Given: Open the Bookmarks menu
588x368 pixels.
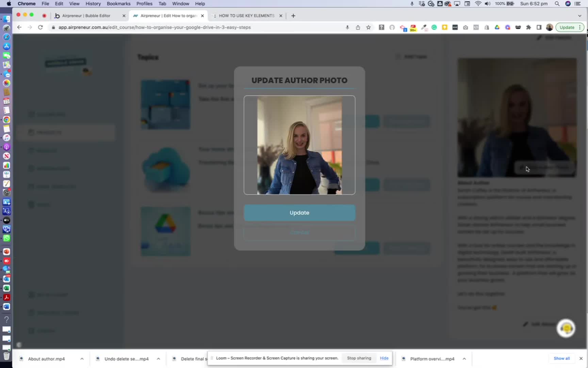Looking at the screenshot, I should (118, 3).
